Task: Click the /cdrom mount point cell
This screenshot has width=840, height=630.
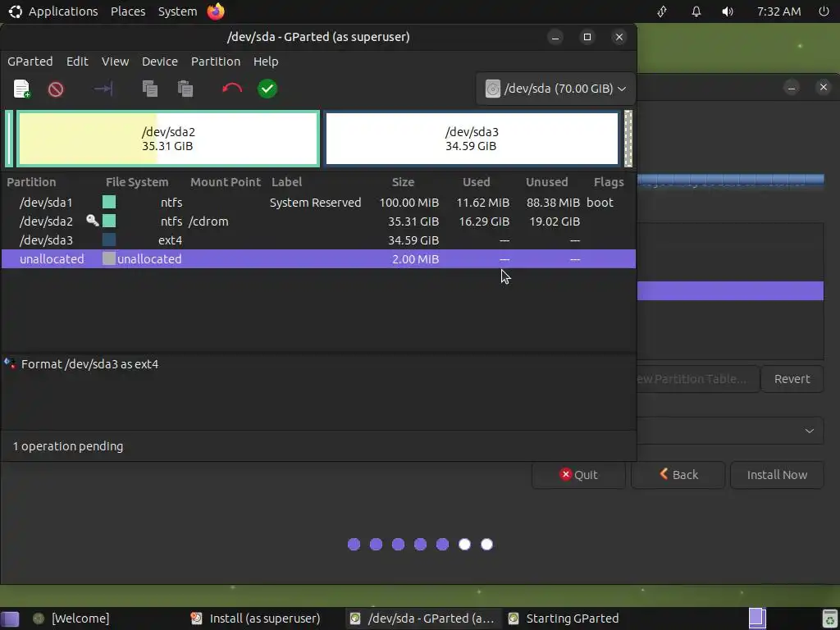Action: [x=208, y=221]
